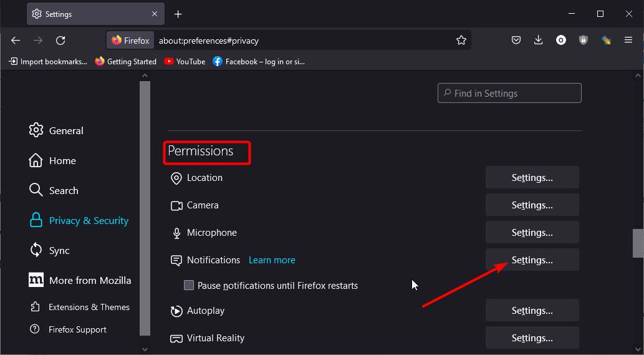Open Location permission Settings button
The image size is (644, 355).
point(532,177)
